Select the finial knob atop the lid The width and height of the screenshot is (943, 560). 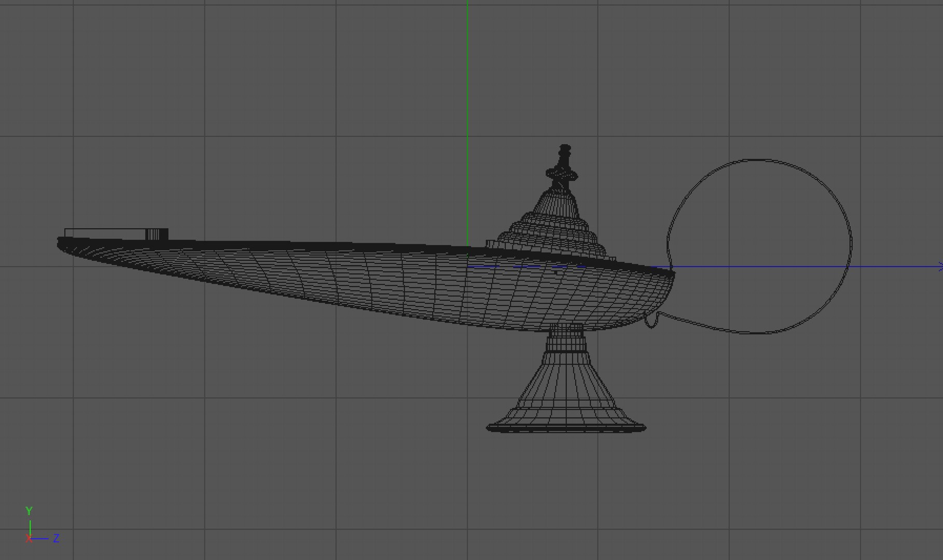click(x=562, y=166)
